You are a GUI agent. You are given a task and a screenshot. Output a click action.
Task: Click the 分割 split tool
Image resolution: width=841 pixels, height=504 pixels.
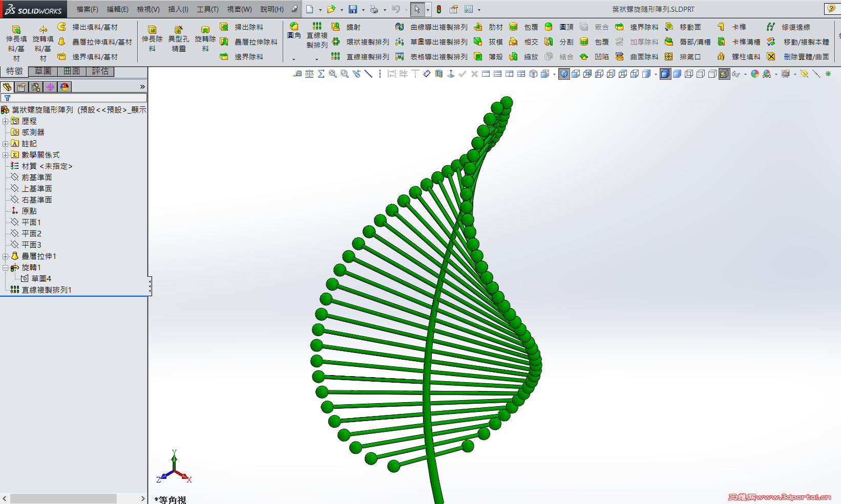click(559, 42)
